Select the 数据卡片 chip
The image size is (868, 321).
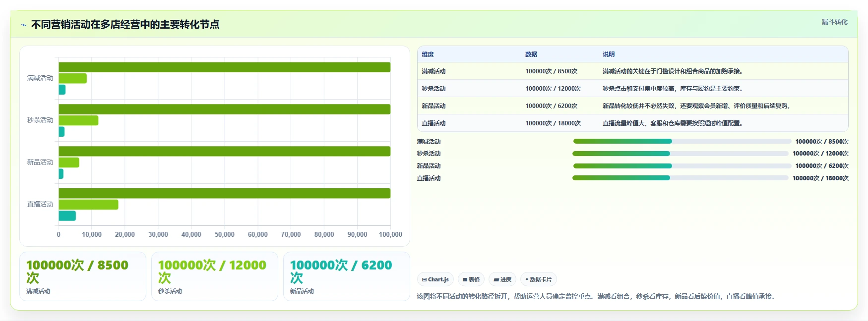click(538, 279)
